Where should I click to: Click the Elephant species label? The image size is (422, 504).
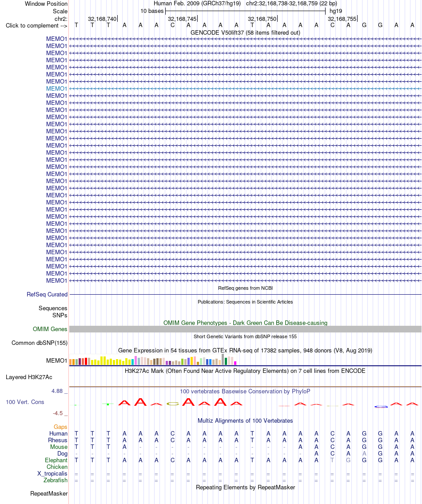tap(56, 460)
